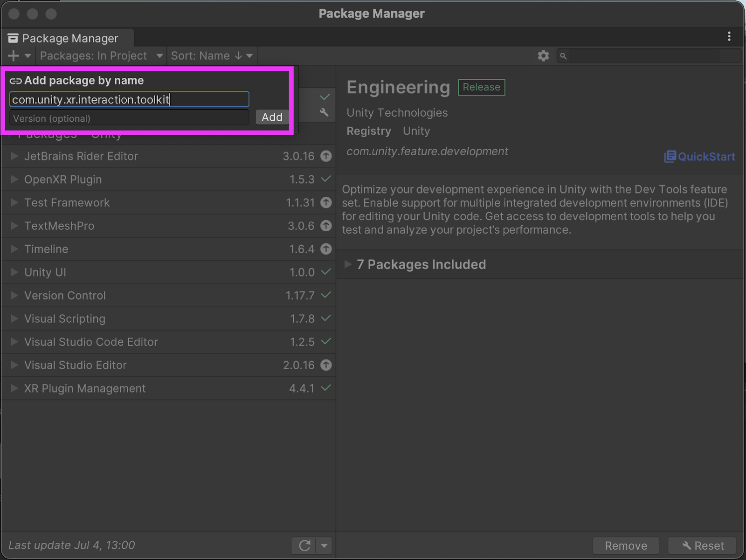Click Test Framework update-available icon
The height and width of the screenshot is (560, 746).
(x=326, y=202)
